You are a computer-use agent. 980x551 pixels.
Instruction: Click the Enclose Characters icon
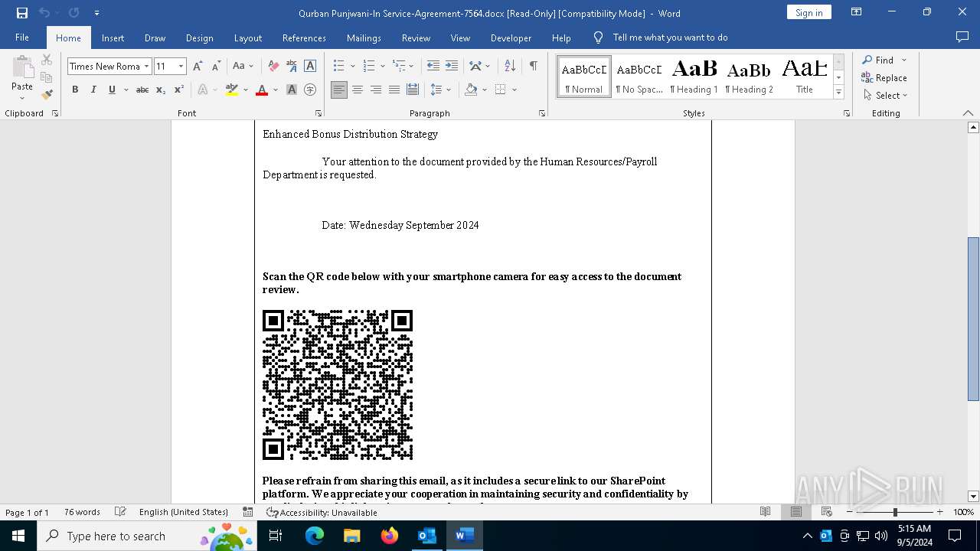click(310, 90)
